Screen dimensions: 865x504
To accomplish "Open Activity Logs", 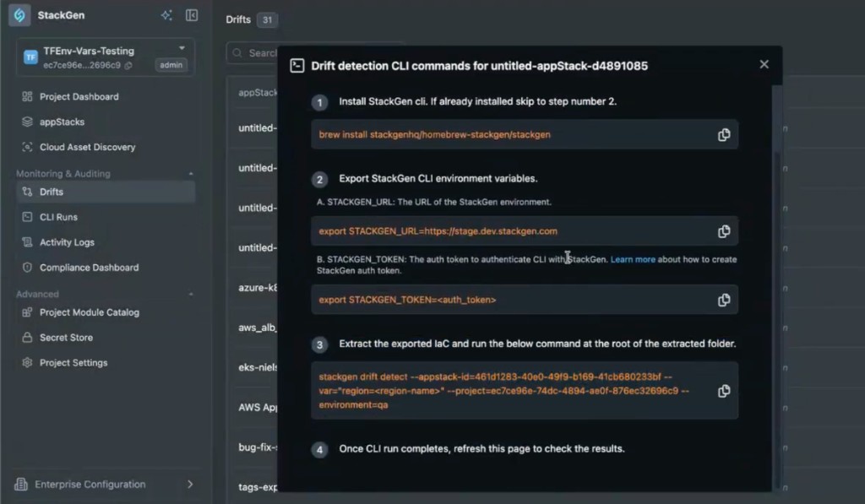I will pos(67,242).
